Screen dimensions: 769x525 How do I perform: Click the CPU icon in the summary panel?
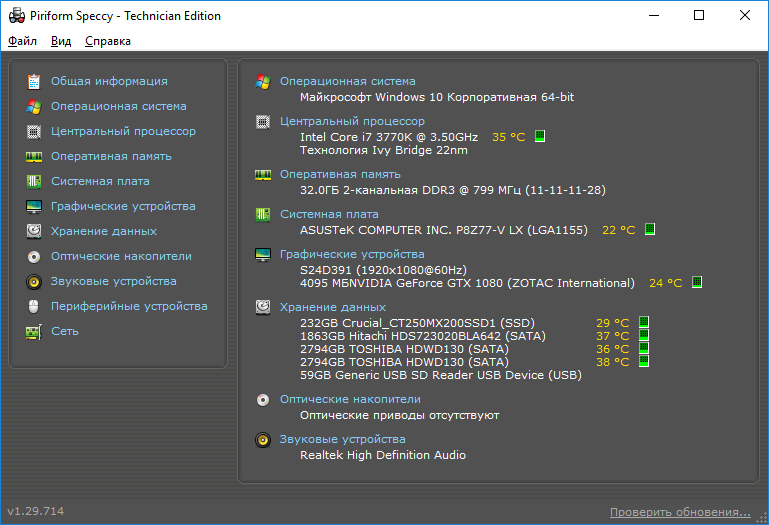(x=263, y=122)
